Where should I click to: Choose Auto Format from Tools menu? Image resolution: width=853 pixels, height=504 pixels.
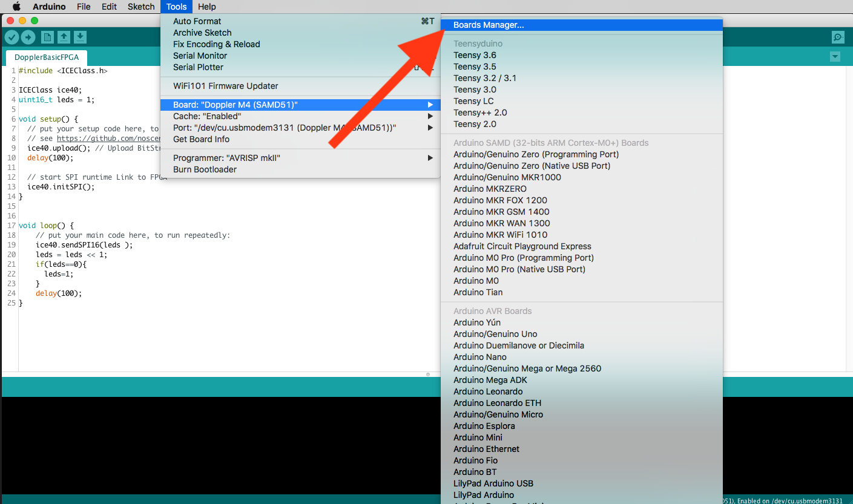(300, 21)
